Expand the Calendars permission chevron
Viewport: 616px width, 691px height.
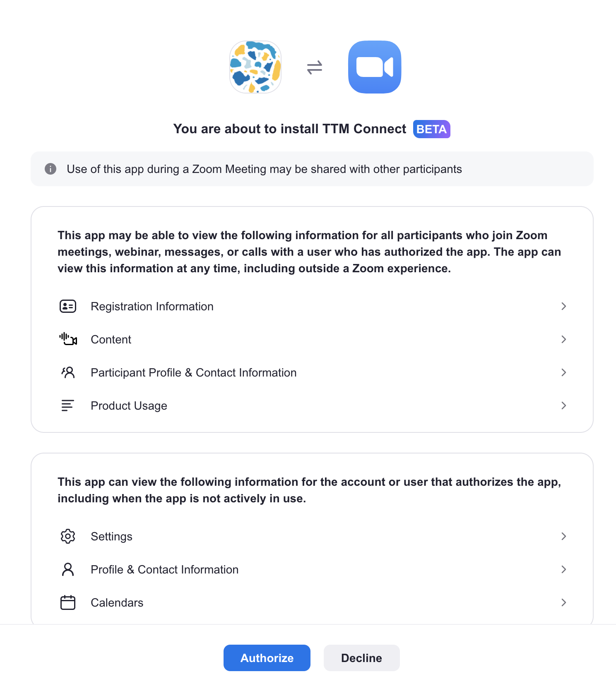tap(563, 602)
